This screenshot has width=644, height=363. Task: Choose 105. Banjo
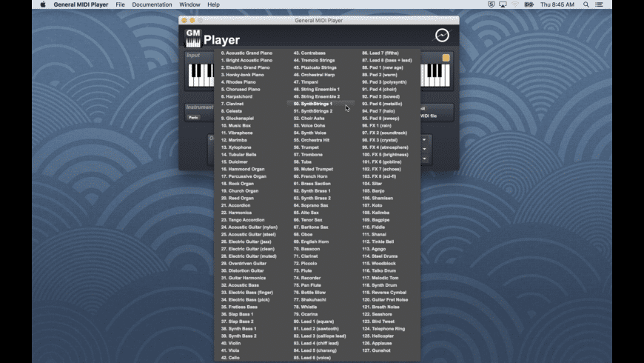373,191
